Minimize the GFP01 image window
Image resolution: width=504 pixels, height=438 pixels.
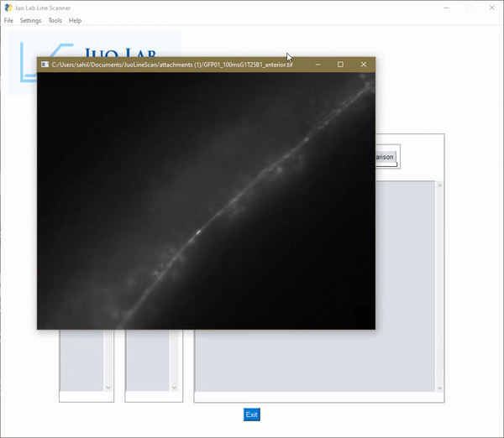[x=318, y=64]
